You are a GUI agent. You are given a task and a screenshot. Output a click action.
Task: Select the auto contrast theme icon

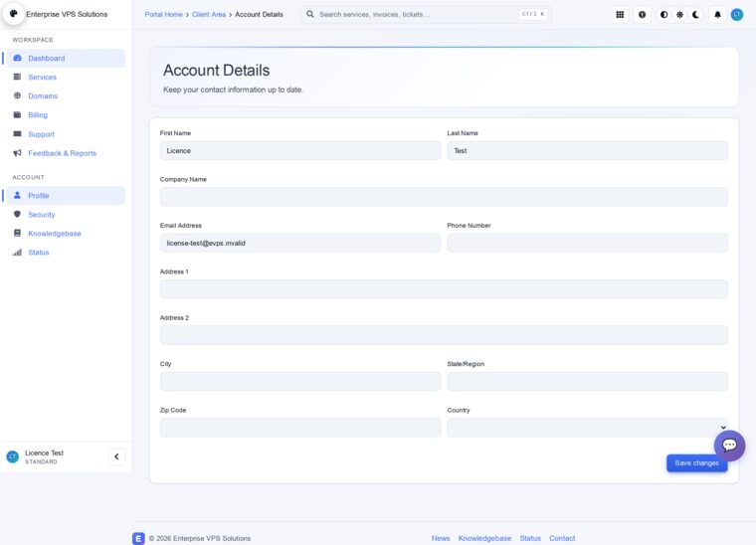(x=663, y=15)
